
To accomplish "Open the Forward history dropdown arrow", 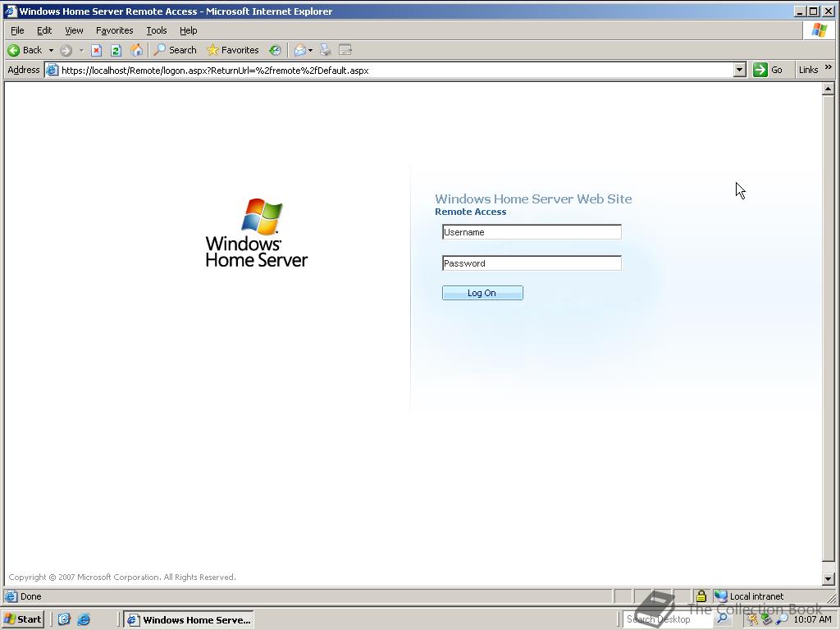I will (x=81, y=50).
